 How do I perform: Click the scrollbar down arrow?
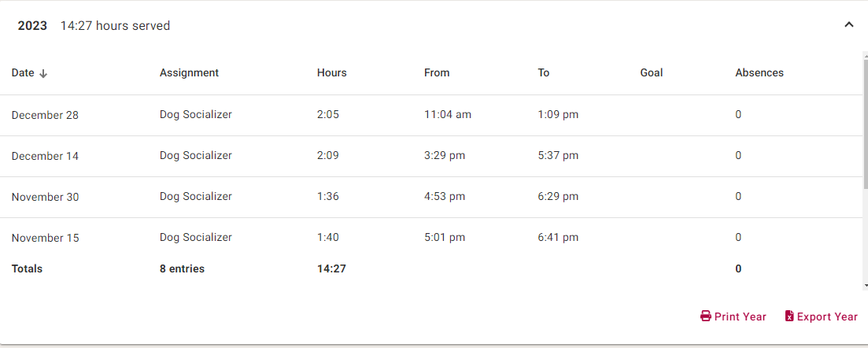(x=865, y=286)
